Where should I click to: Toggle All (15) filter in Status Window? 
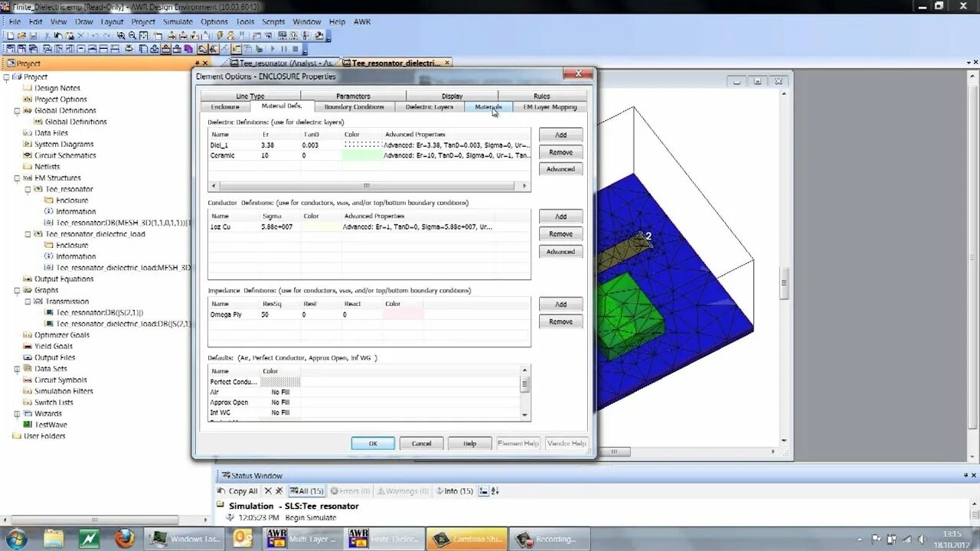[x=306, y=491]
